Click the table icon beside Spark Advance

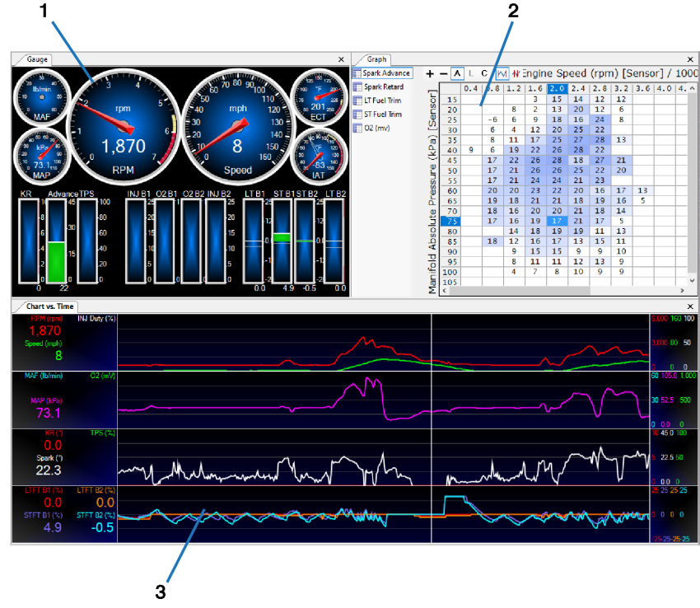pos(357,72)
